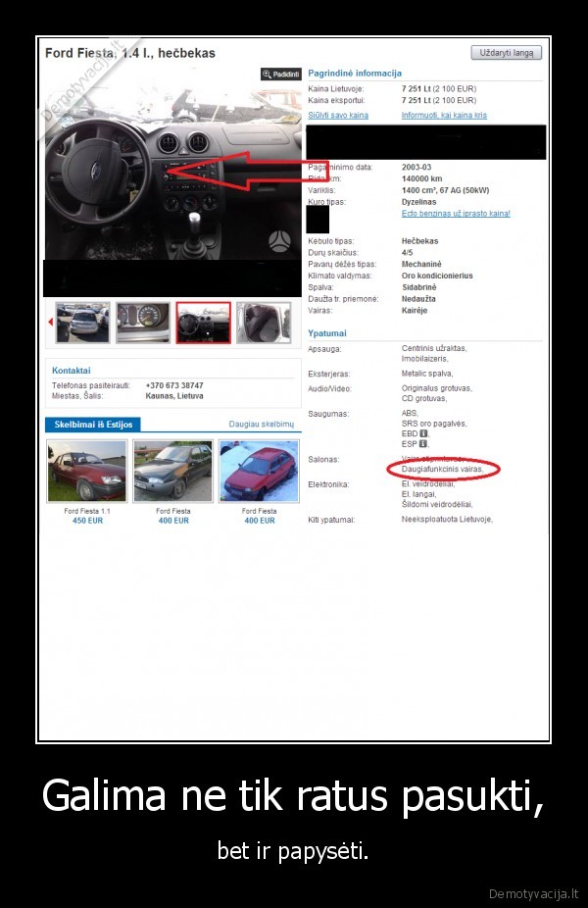Select the car exterior thumbnail
Image resolution: width=588 pixels, height=908 pixels.
coord(82,323)
